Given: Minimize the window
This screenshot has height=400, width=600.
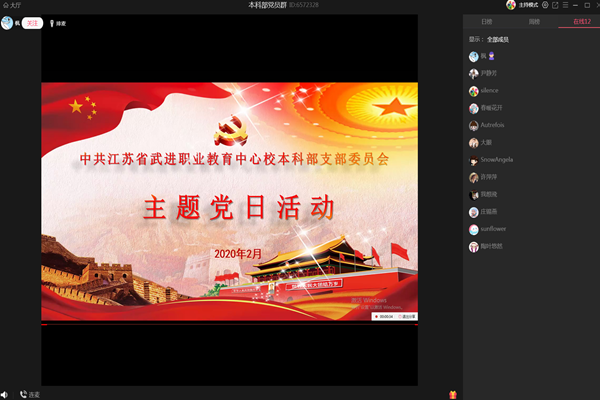Looking at the screenshot, I should coord(575,5).
